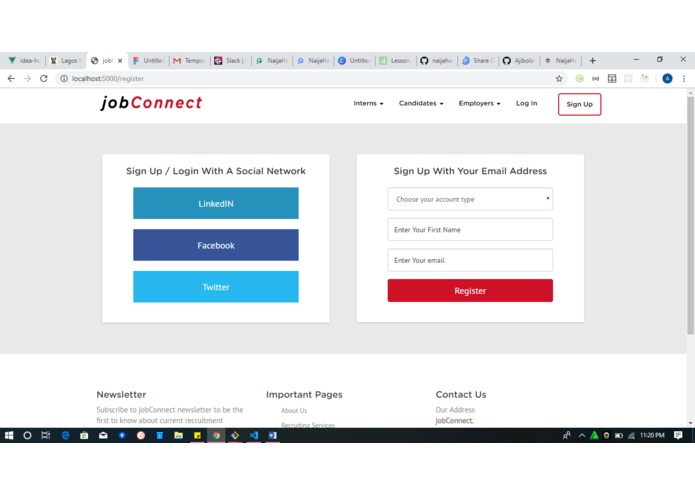Switch to the Ajibola GitHub tab
The width and height of the screenshot is (695, 494).
[x=519, y=60]
